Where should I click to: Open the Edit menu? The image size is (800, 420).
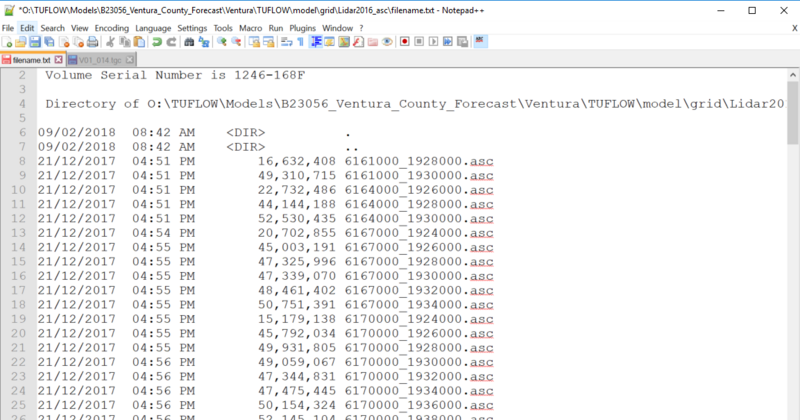coord(27,28)
